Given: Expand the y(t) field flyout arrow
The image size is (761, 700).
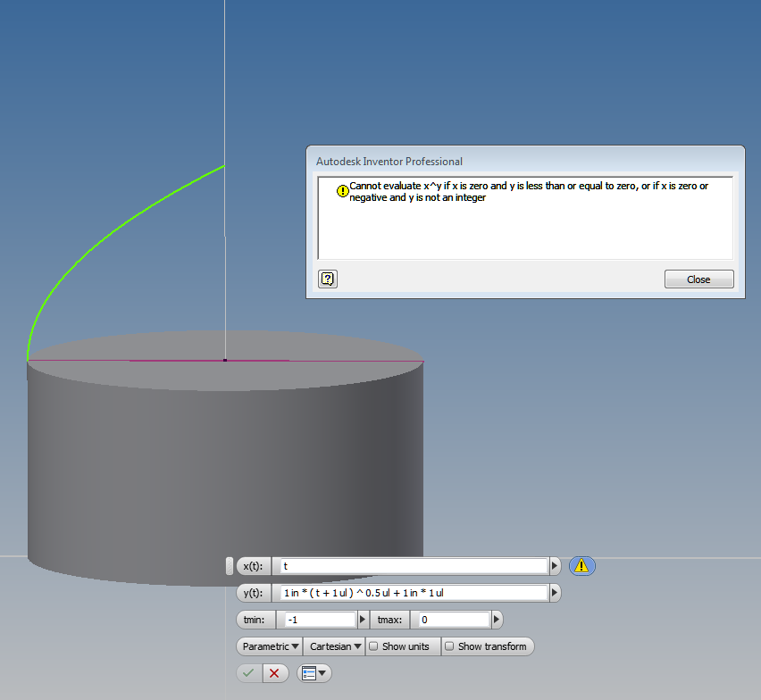Looking at the screenshot, I should [555, 593].
